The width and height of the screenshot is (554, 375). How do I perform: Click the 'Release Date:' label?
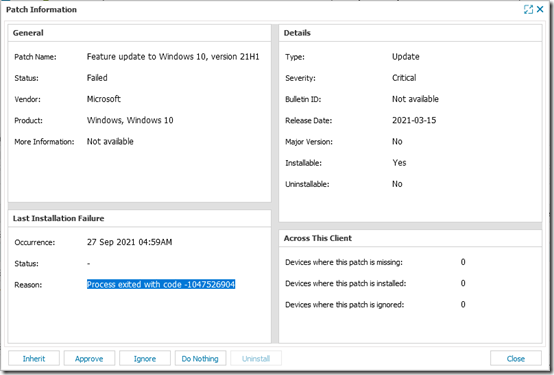(x=309, y=121)
